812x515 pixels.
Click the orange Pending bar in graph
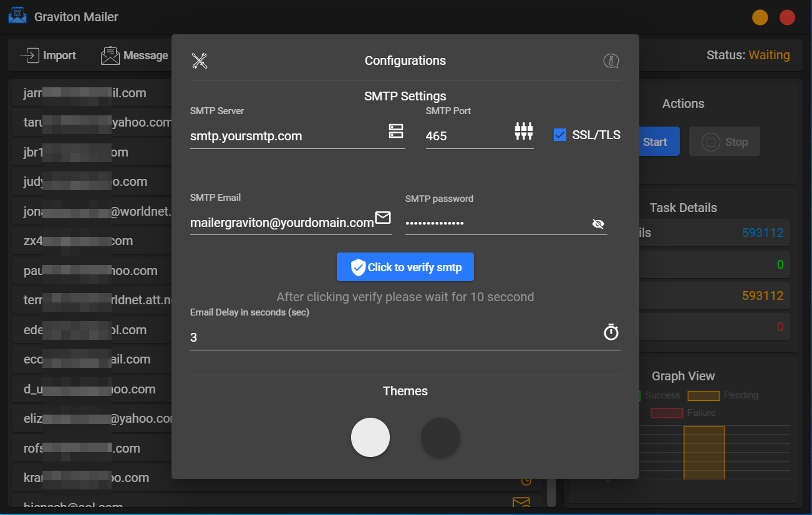pyautogui.click(x=704, y=453)
